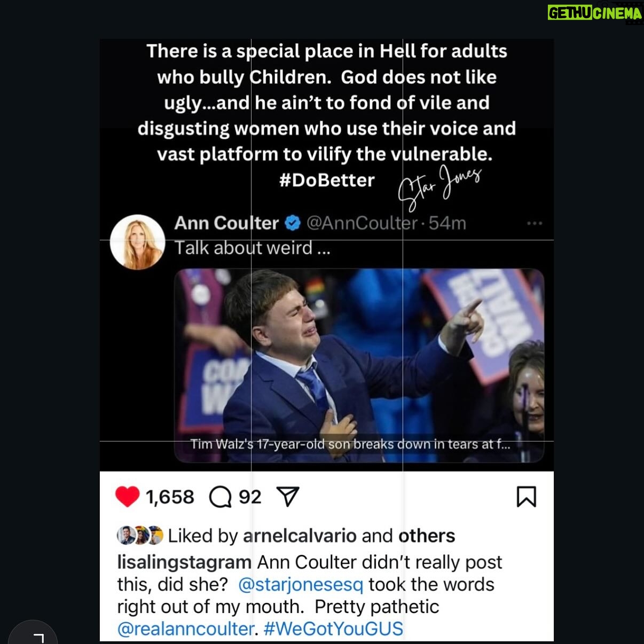Open the @realanncoulter mention link
This screenshot has width=644, height=644.
[186, 629]
